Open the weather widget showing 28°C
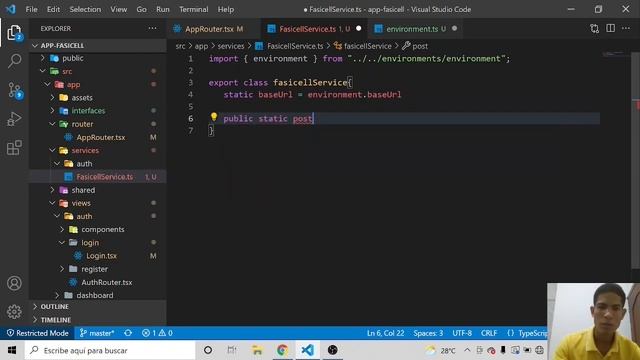 pyautogui.click(x=440, y=350)
